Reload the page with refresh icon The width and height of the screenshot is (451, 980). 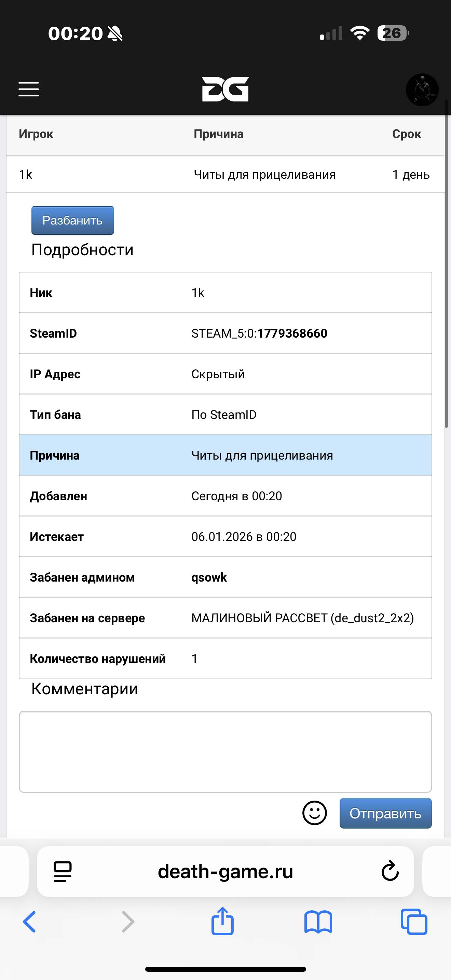390,871
